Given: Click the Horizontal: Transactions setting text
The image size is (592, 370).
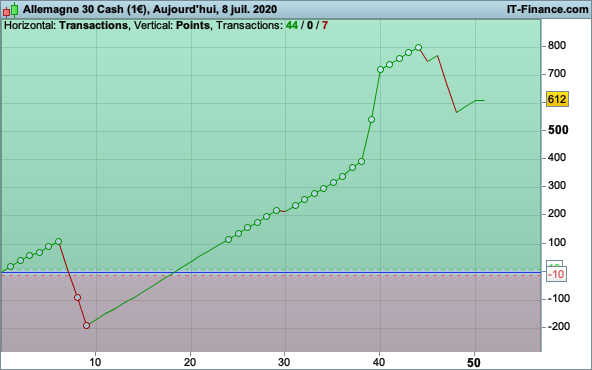Looking at the screenshot, I should click(66, 25).
